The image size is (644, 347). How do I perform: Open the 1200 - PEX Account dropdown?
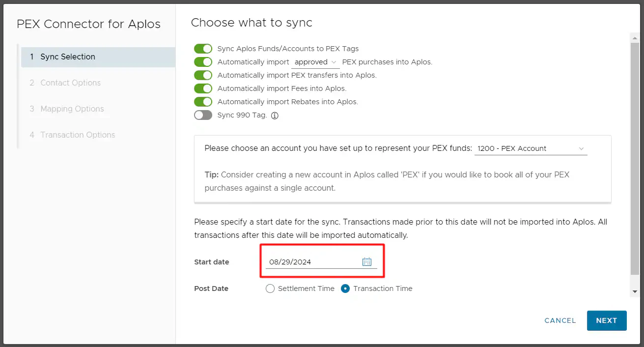(531, 148)
